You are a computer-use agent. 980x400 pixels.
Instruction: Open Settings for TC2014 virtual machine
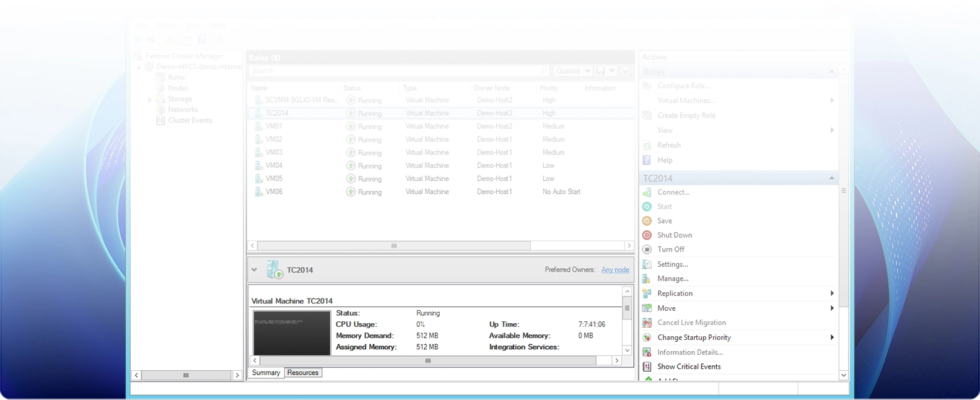pyautogui.click(x=672, y=264)
